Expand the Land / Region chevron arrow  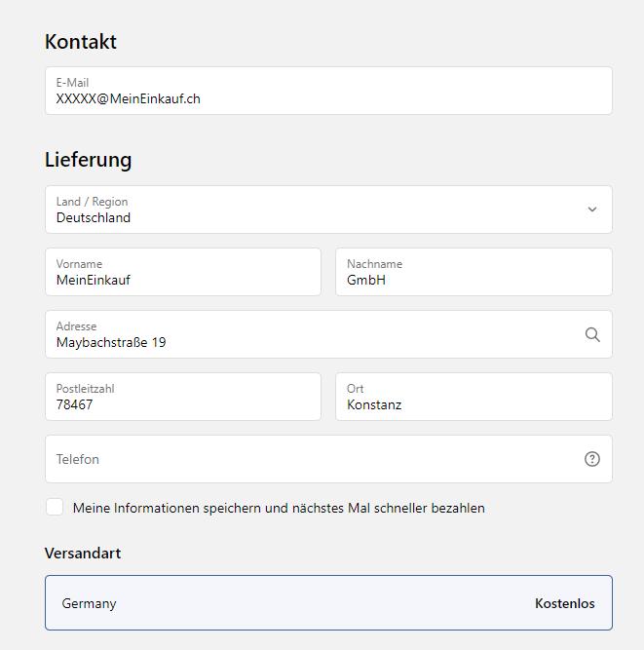[592, 210]
